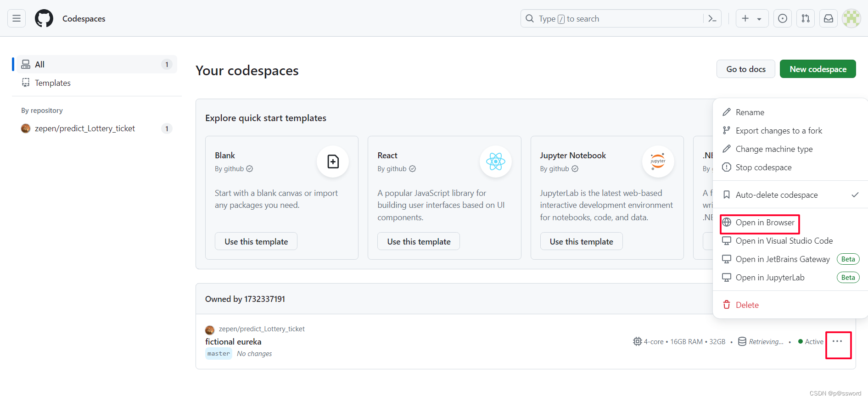Open the Blank template title
868x401 pixels.
point(225,156)
